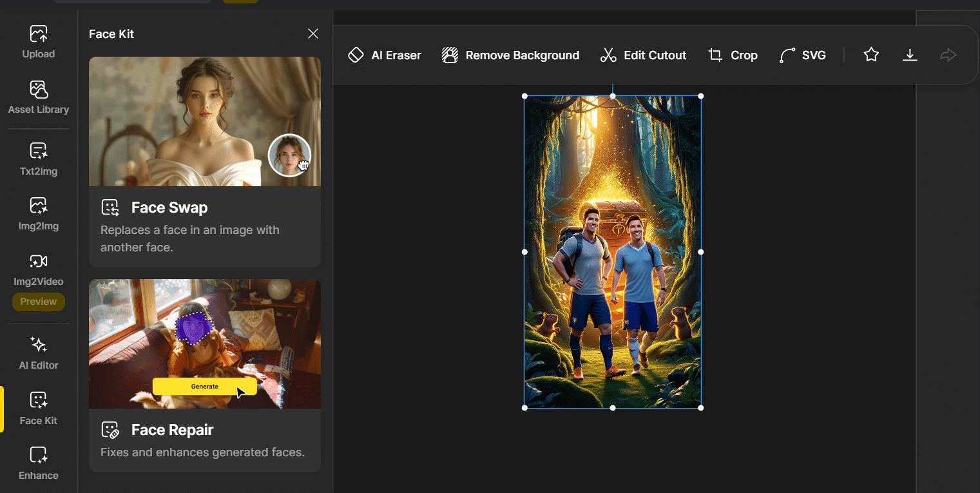Viewport: 980px width, 493px height.
Task: Select Face Kit in the sidebar
Action: pos(39,409)
